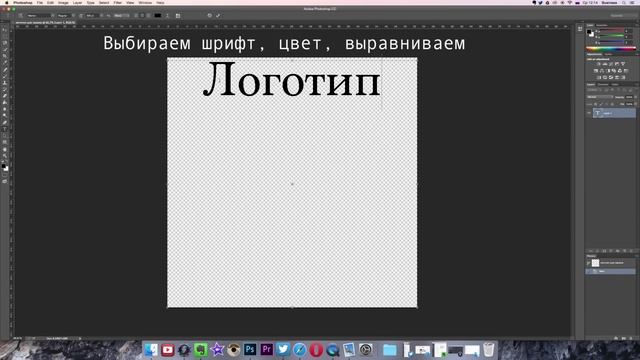Click the foreground color swatch in Color panel

(x=589, y=31)
